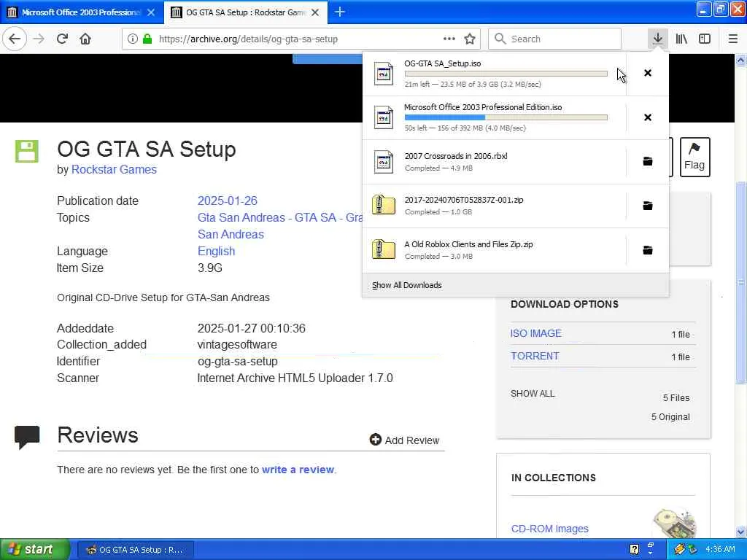Select A Old Roblox Clients and Files Zip.zip entry
The height and width of the screenshot is (560, 747).
pyautogui.click(x=495, y=250)
